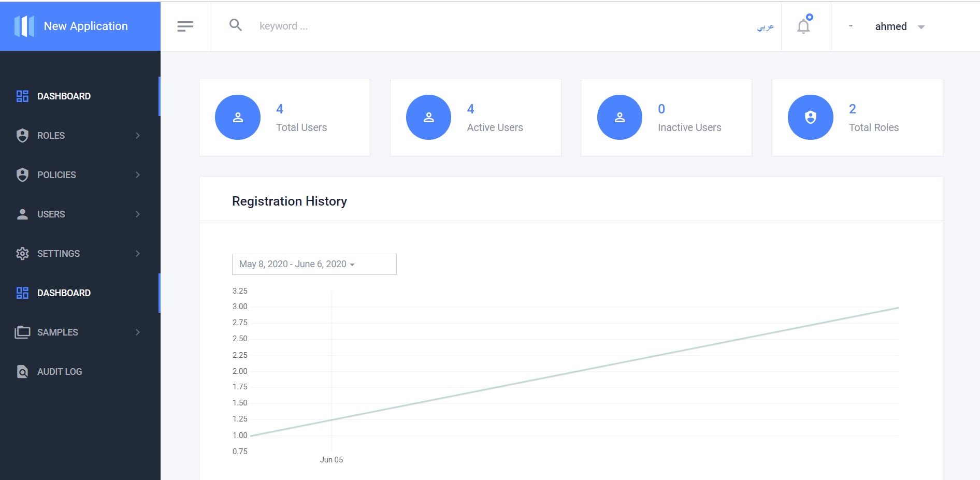Click the Total Users circle icon

tap(238, 117)
